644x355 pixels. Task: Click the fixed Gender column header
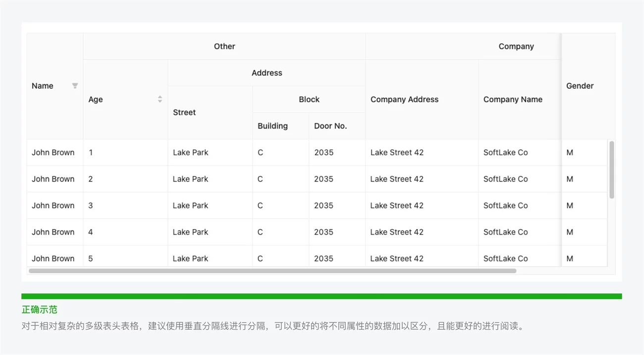(x=580, y=86)
